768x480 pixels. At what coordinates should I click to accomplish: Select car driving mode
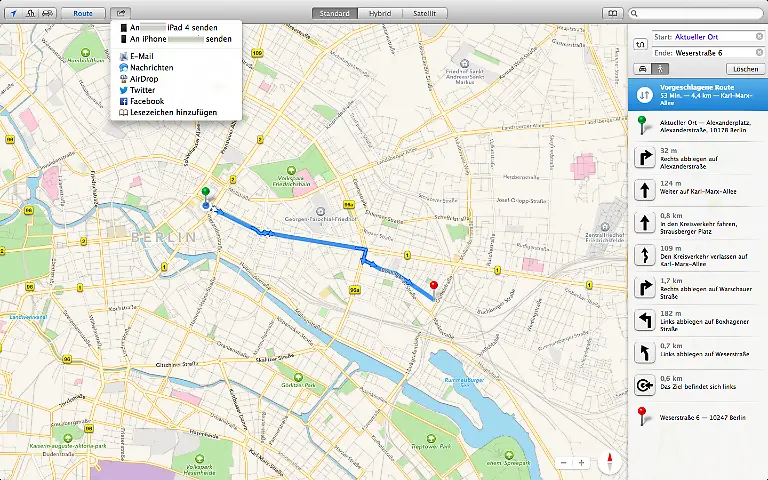point(643,69)
